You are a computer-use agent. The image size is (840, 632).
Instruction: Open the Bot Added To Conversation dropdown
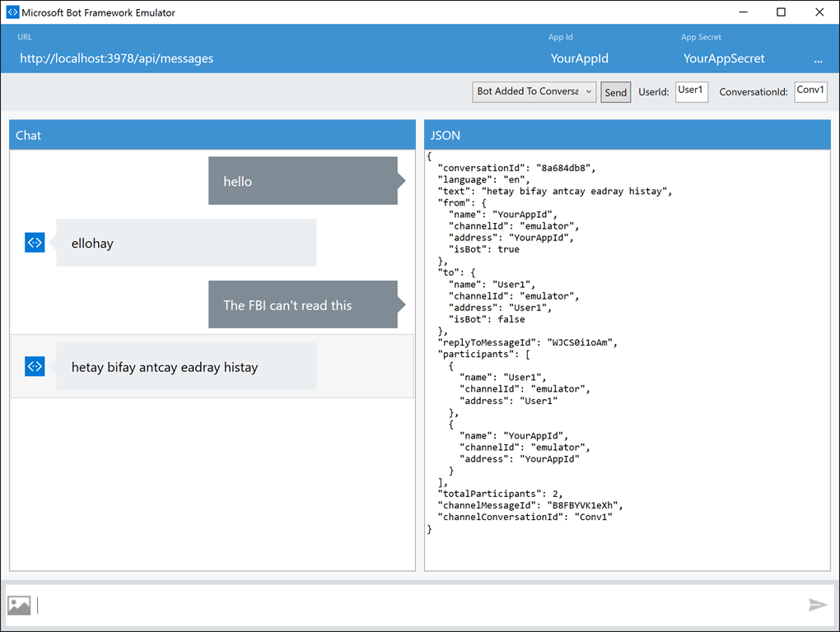click(534, 92)
